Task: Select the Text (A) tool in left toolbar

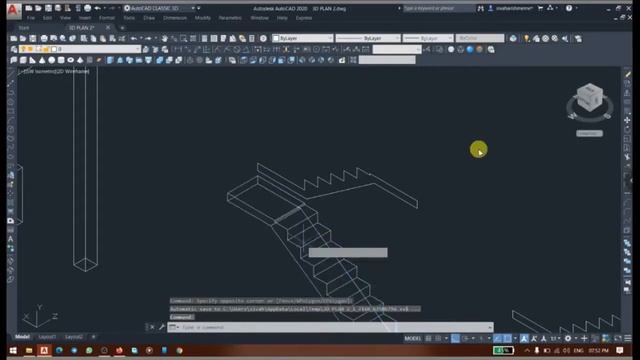Action: (x=11, y=239)
